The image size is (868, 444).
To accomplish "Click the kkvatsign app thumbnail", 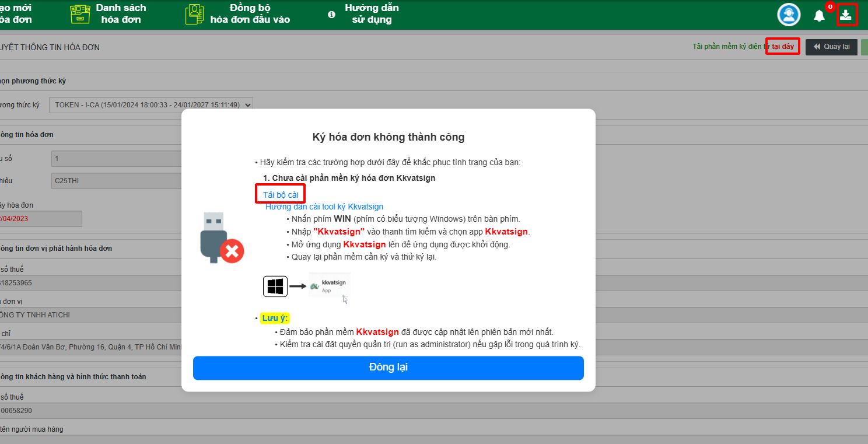I will (x=330, y=286).
